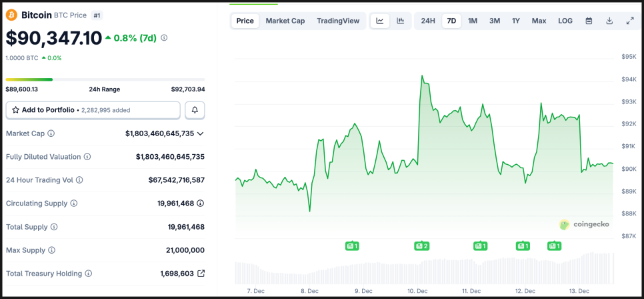Open the calendar date range picker

pyautogui.click(x=589, y=21)
